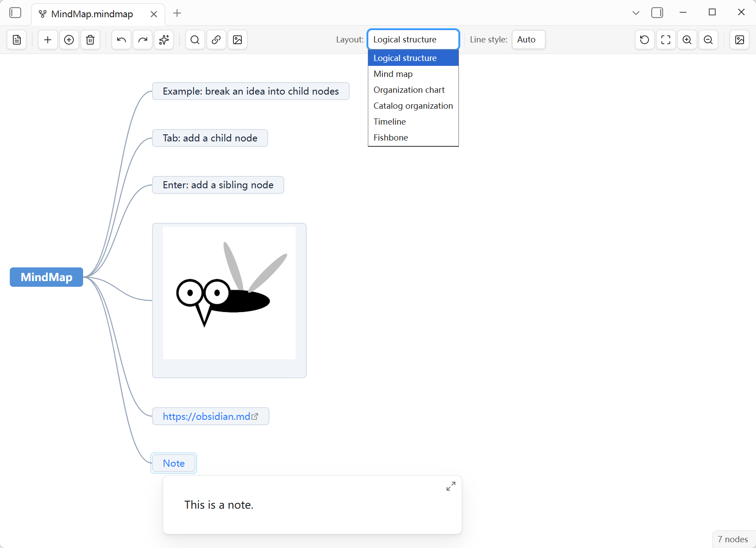Open search with the magnifier icon
The width and height of the screenshot is (756, 548).
[195, 40]
